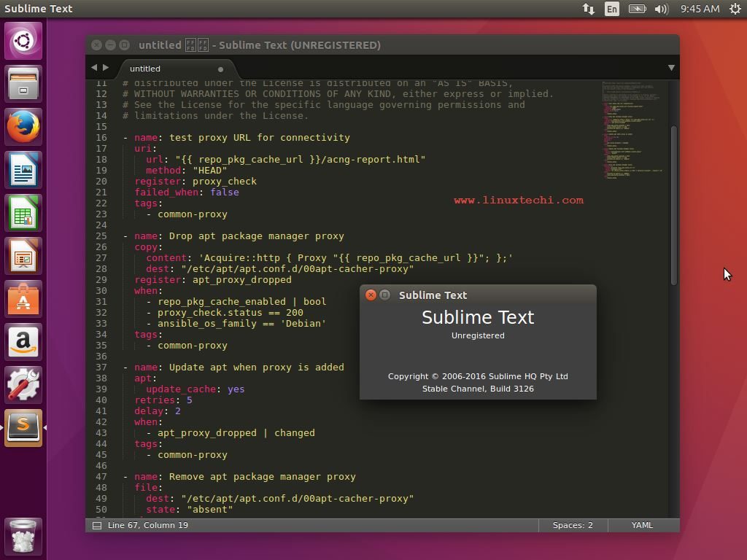
Task: Open the tab overflow dropdown arrow
Action: click(x=670, y=68)
